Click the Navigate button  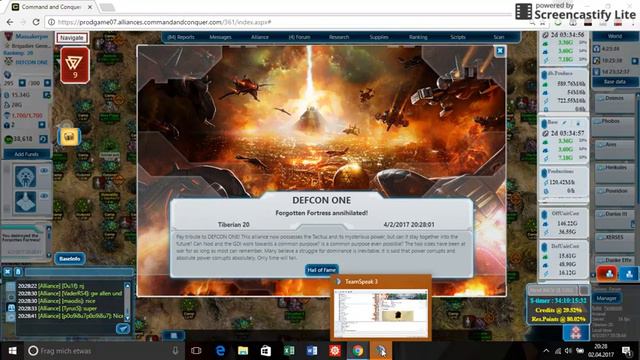tap(72, 38)
